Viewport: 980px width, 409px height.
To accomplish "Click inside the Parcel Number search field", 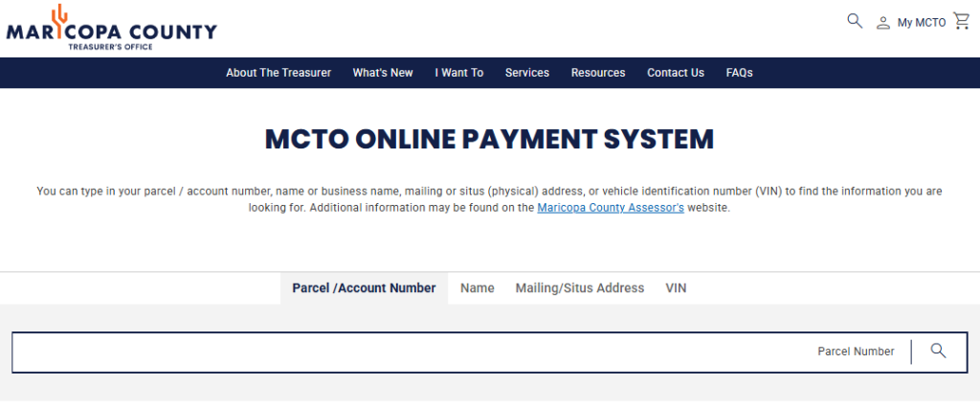I will pyautogui.click(x=412, y=352).
